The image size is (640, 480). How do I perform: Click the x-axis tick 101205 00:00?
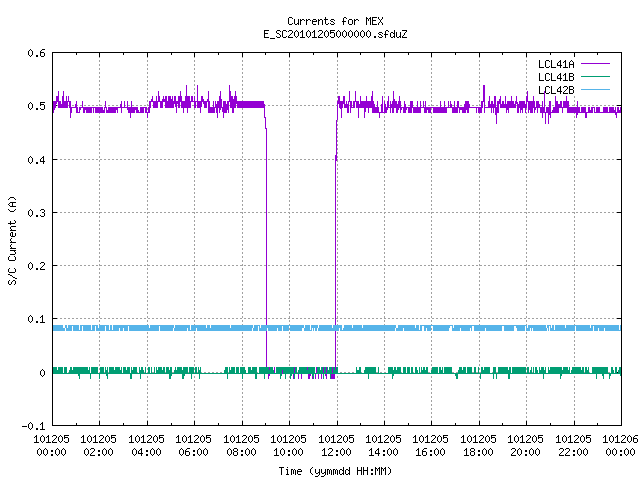pos(51,446)
